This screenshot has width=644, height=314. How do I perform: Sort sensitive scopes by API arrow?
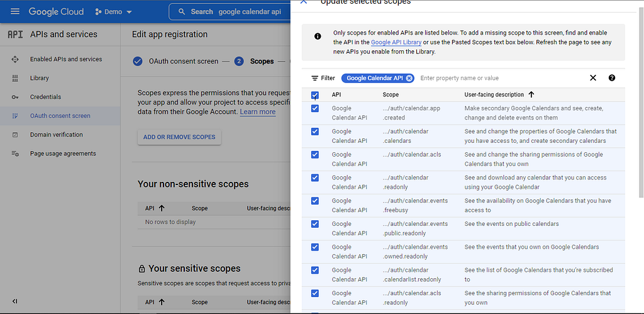coord(162,302)
